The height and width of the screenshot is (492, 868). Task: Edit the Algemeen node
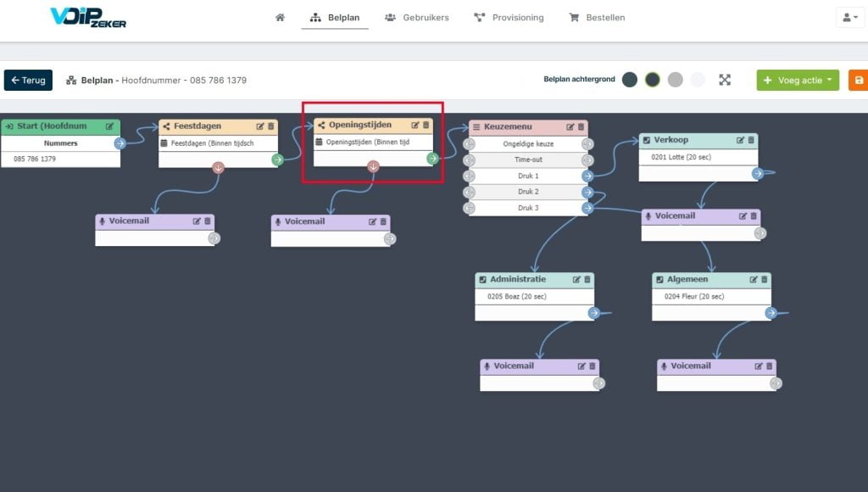click(754, 280)
